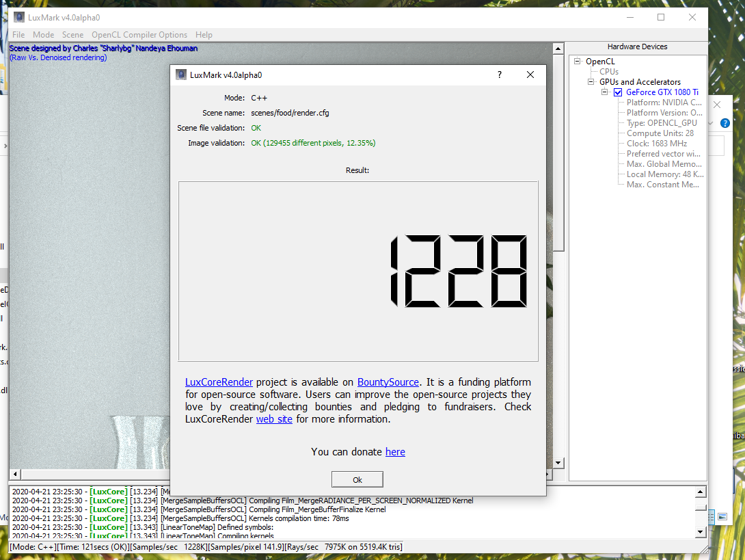
Task: Click the render view scroll left arrow
Action: point(15,474)
